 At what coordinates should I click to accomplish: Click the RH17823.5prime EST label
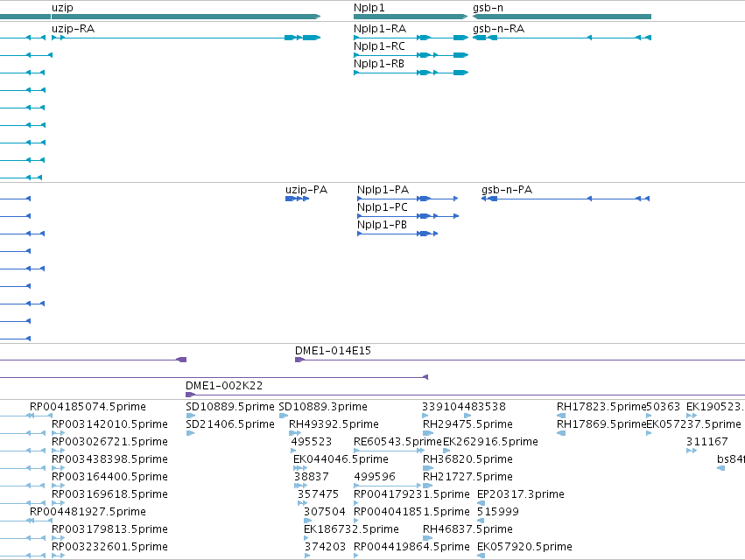click(601, 407)
